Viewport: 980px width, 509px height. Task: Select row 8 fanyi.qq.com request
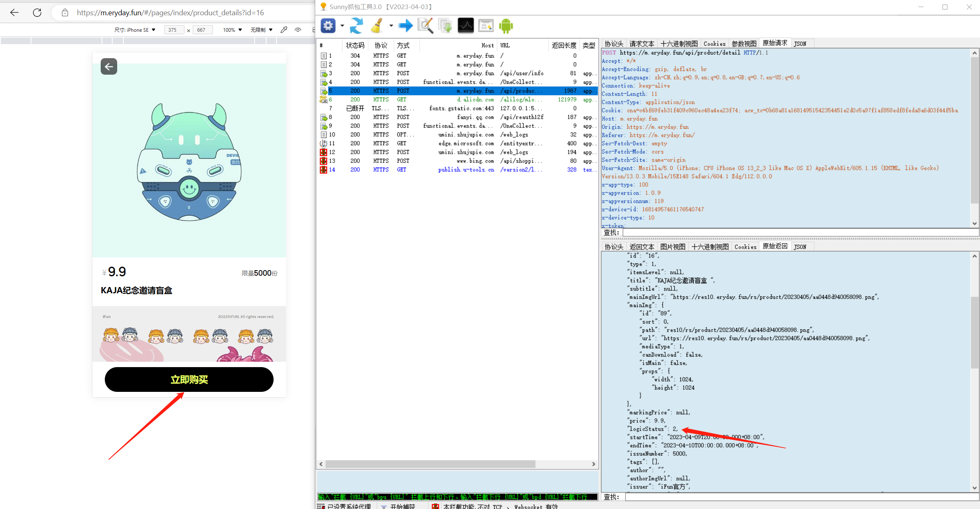[x=457, y=117]
